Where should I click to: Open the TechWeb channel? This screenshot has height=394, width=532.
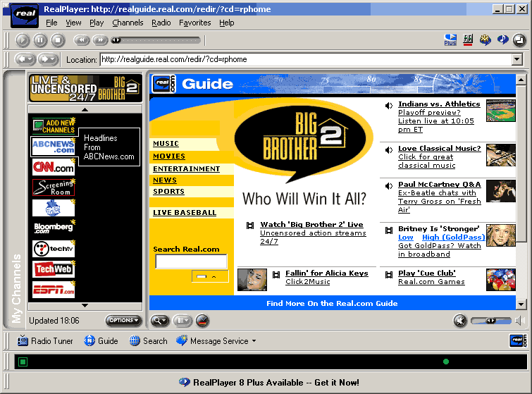pyautogui.click(x=53, y=269)
